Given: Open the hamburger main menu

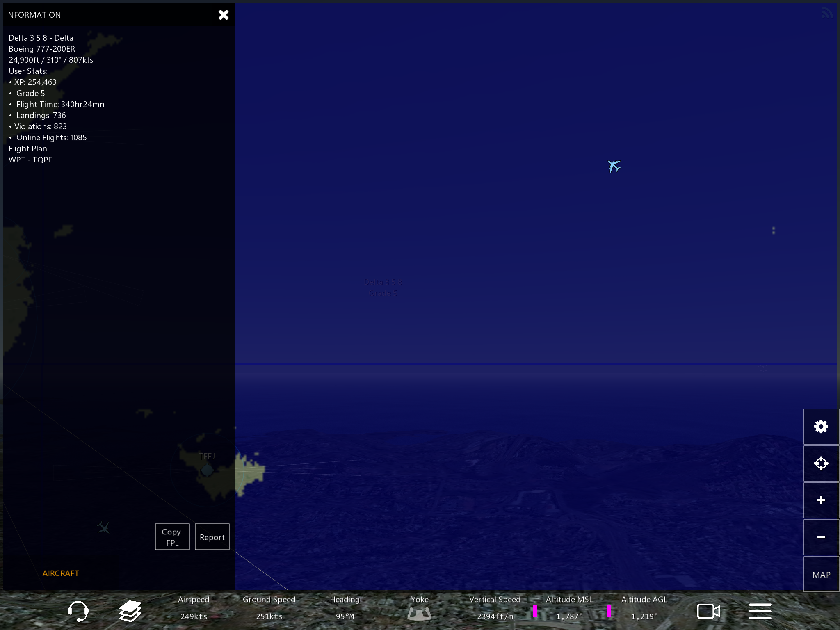Looking at the screenshot, I should (x=760, y=611).
